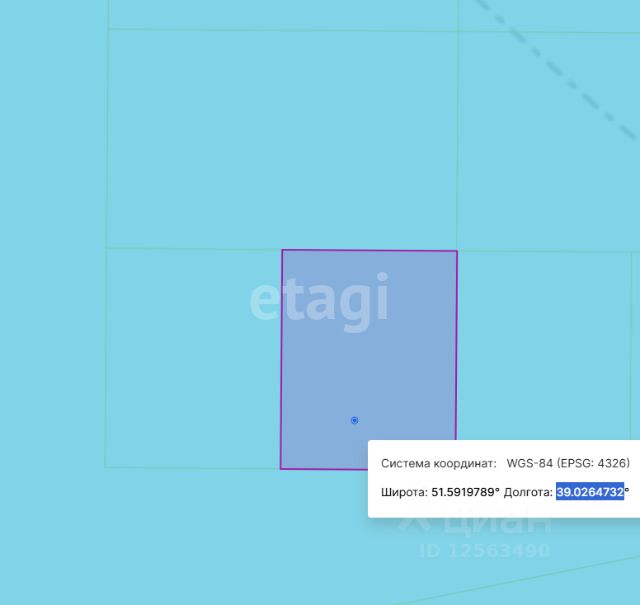
Task: Click the Система координат label
Action: (439, 464)
